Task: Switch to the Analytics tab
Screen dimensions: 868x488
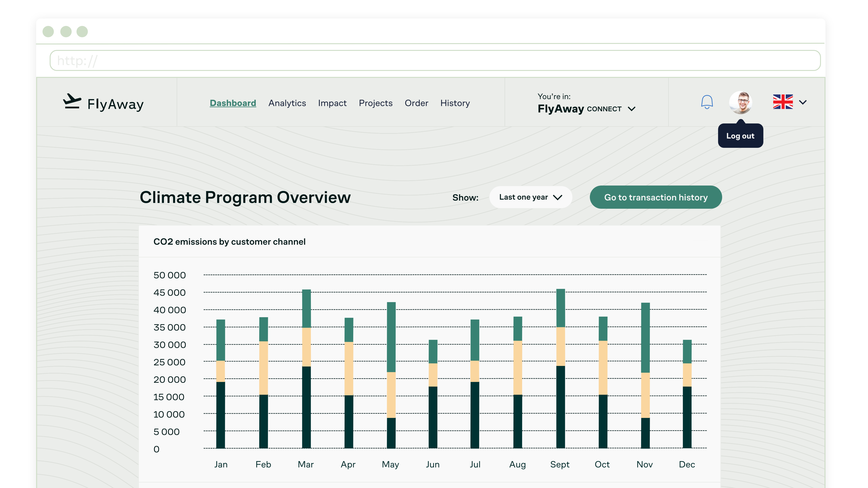Action: [x=287, y=103]
